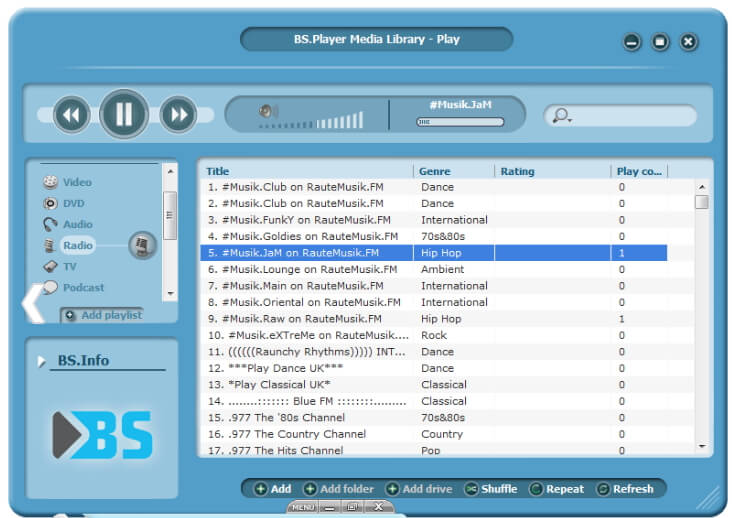Skip forward with fast-forward button

178,114
